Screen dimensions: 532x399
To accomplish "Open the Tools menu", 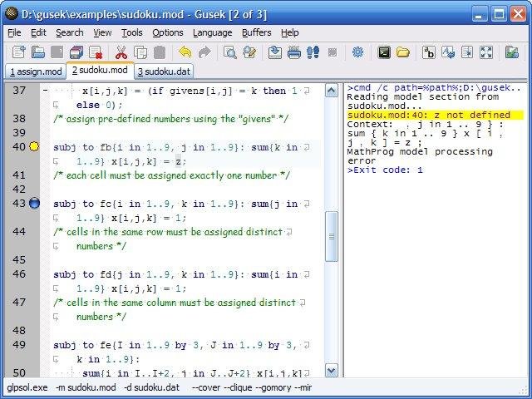I will 132,33.
